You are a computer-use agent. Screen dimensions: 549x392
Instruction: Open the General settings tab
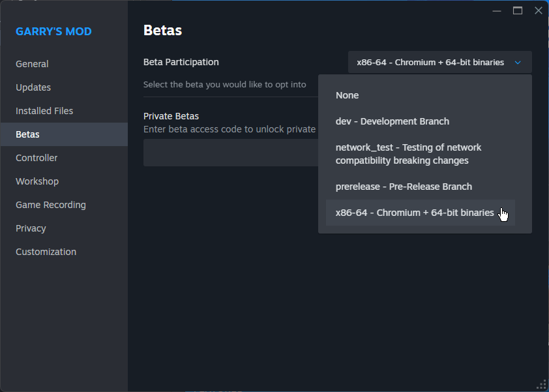[64, 64]
